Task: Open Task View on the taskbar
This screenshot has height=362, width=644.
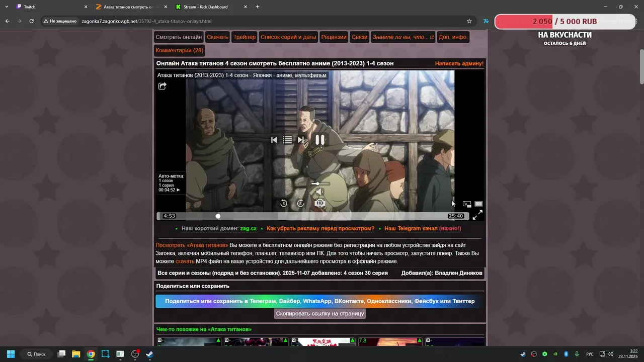Action: tap(61, 354)
